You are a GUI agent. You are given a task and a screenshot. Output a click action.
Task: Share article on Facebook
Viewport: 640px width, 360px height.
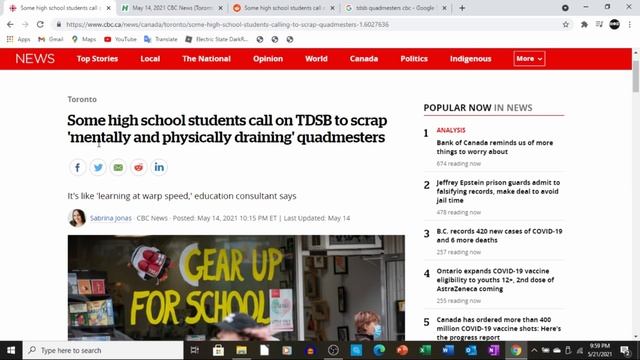click(78, 167)
